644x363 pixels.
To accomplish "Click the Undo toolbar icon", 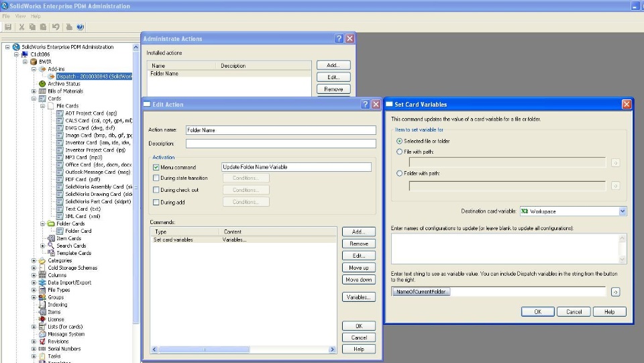I will (56, 27).
